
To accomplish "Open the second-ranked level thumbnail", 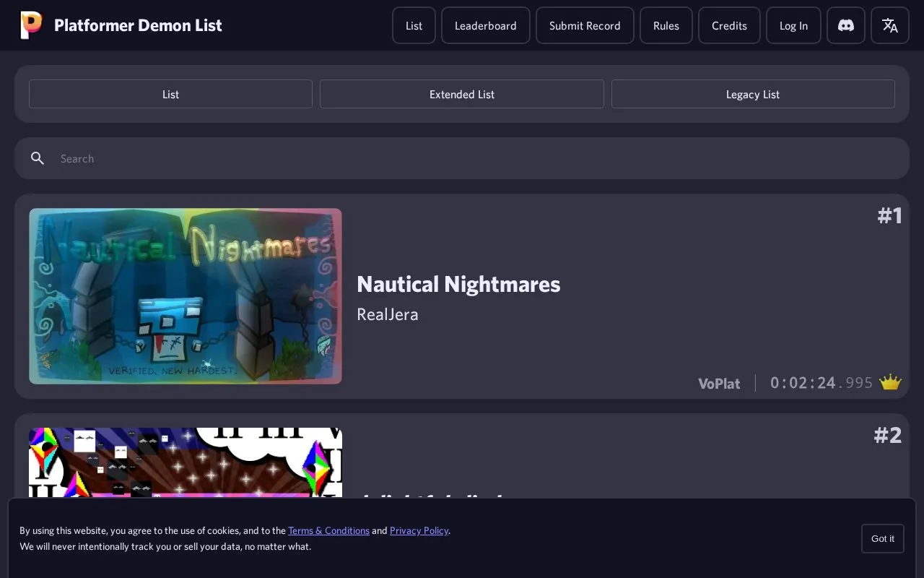I will [x=186, y=462].
